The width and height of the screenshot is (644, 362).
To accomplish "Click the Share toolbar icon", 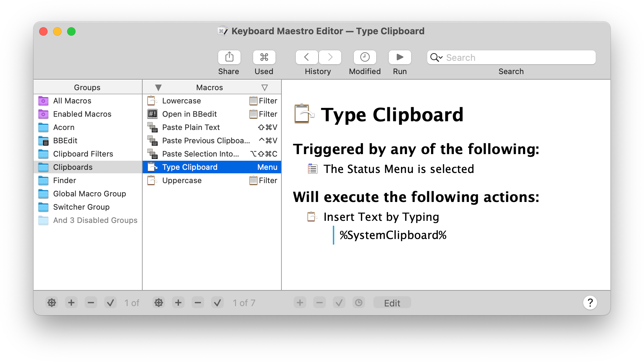I will point(229,57).
